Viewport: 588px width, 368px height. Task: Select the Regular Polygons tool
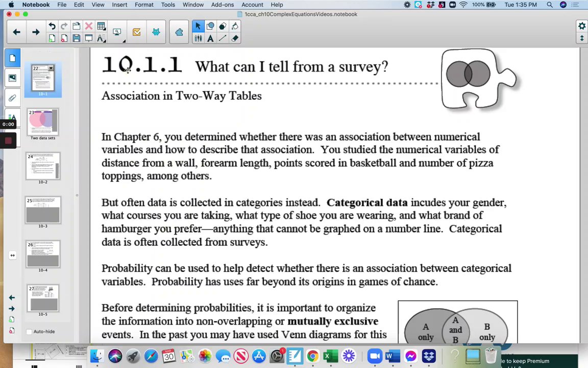[x=223, y=26]
